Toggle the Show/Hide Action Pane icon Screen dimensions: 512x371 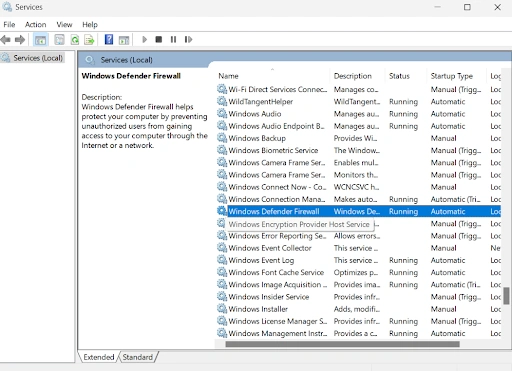coord(124,40)
